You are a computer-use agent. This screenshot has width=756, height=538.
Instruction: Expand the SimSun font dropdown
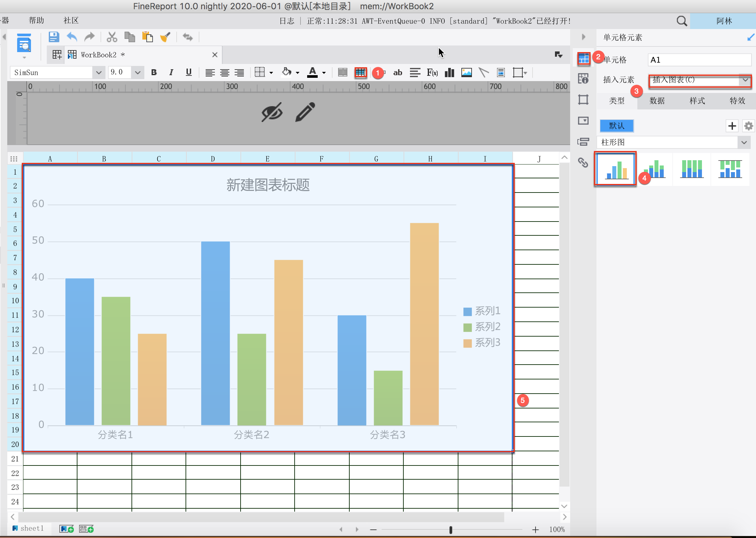98,73
